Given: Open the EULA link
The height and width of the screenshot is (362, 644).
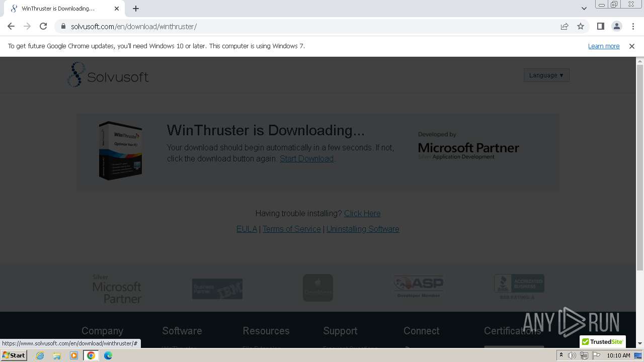Looking at the screenshot, I should click(247, 229).
